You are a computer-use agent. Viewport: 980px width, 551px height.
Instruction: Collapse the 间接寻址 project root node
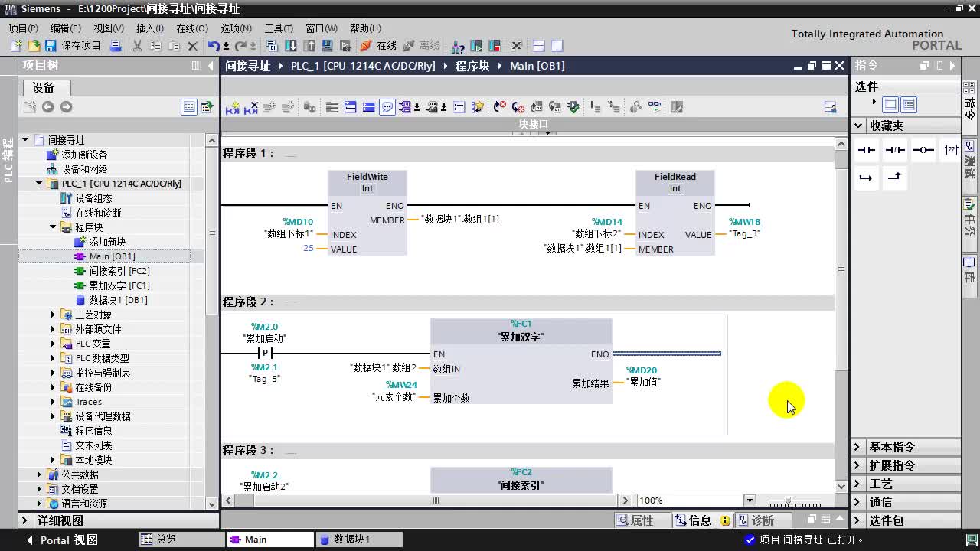point(25,140)
